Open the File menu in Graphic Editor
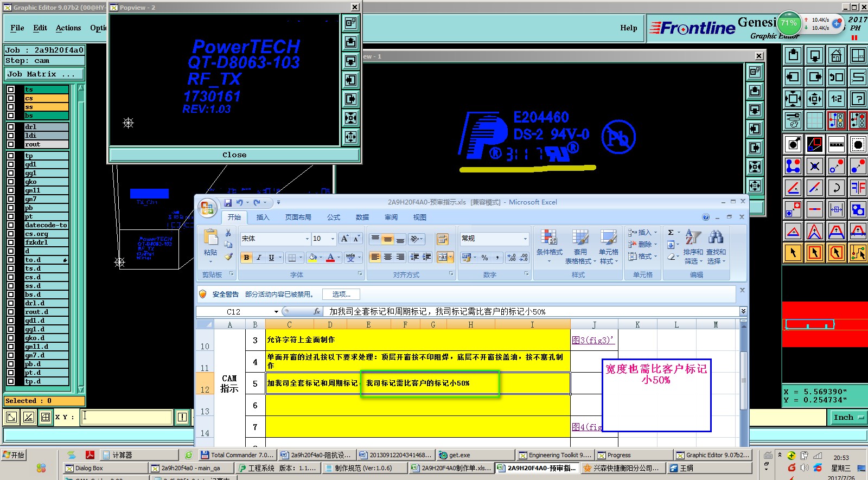Image resolution: width=868 pixels, height=480 pixels. 17,28
